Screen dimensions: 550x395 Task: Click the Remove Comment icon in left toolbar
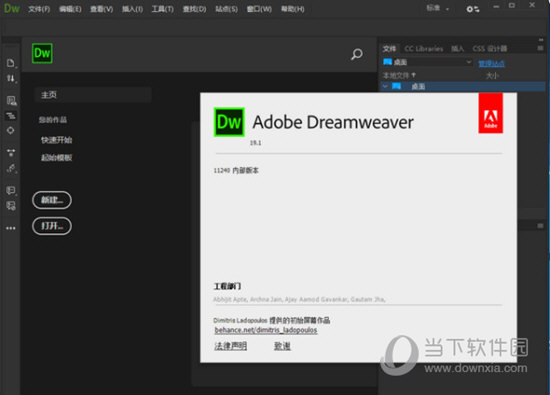pyautogui.click(x=11, y=206)
